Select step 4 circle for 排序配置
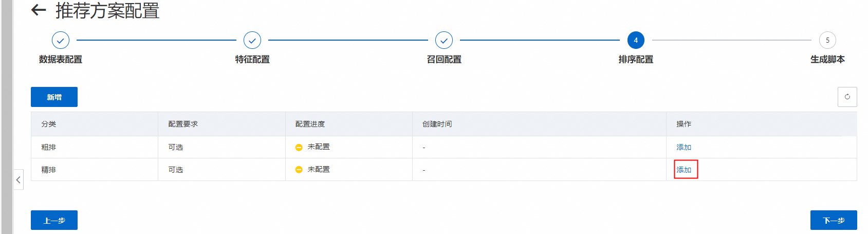This screenshot has height=234, width=868. (636, 40)
